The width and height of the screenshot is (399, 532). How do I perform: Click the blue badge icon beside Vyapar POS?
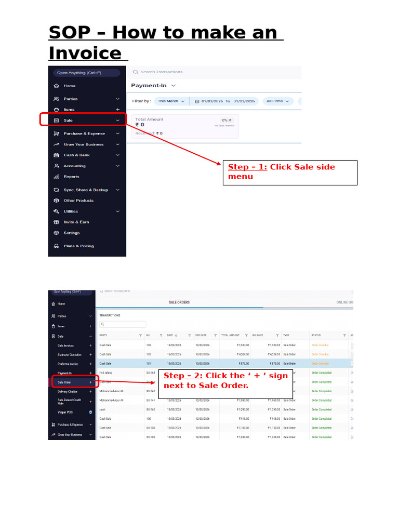click(x=90, y=412)
